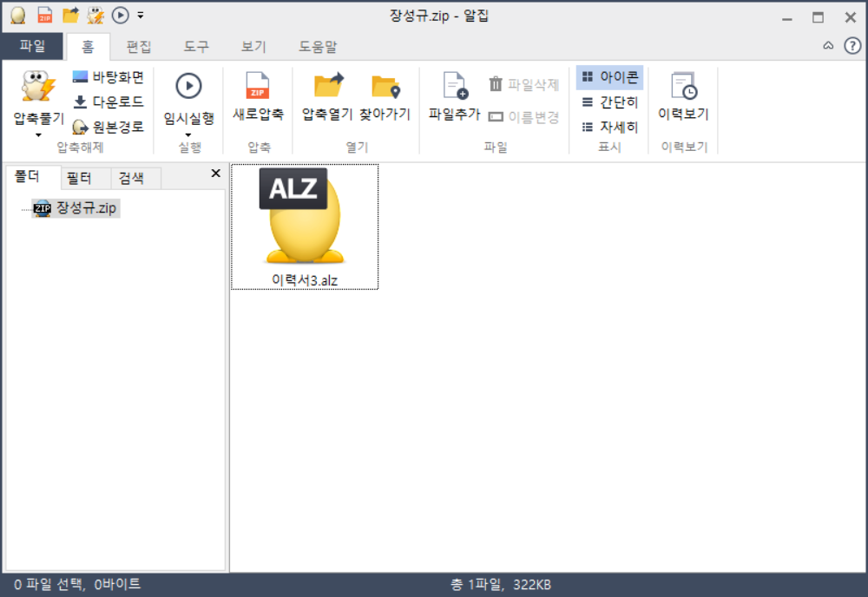868x597 pixels.
Task: Switch to the 도움말 ribbon tab
Action: [x=318, y=47]
